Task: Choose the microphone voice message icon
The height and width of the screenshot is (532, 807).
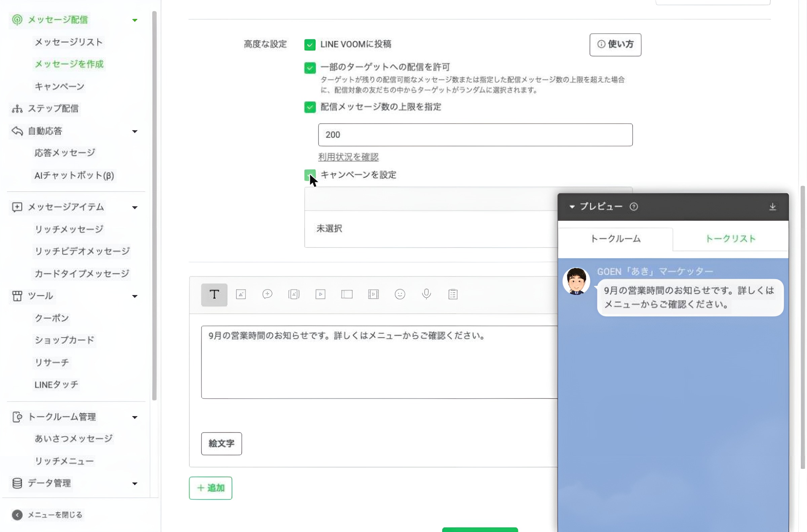Action: pos(426,294)
